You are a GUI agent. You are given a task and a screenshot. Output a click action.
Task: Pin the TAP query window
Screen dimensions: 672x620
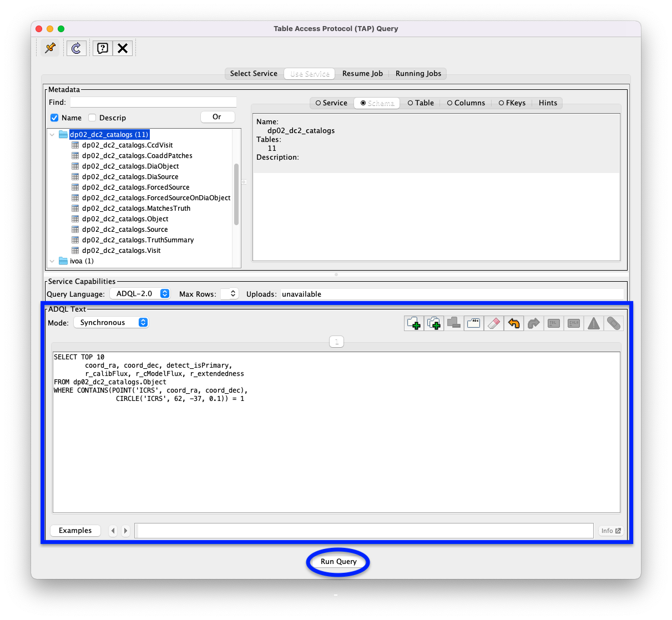pyautogui.click(x=49, y=48)
